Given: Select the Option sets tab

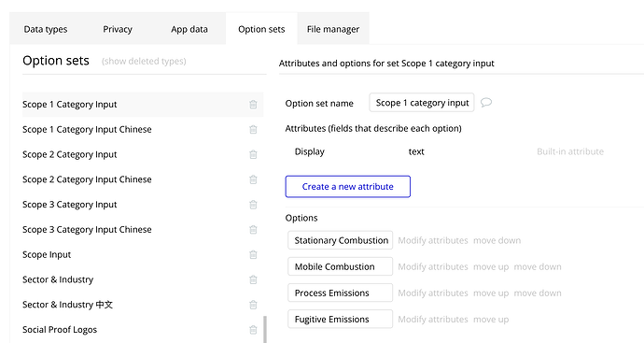Looking at the screenshot, I should (x=261, y=29).
